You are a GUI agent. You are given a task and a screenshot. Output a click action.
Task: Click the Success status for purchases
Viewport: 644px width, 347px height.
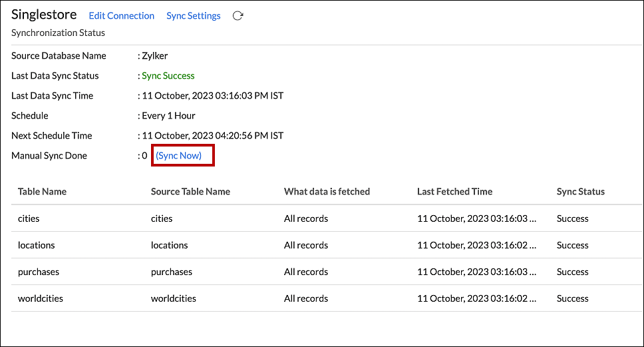click(572, 272)
